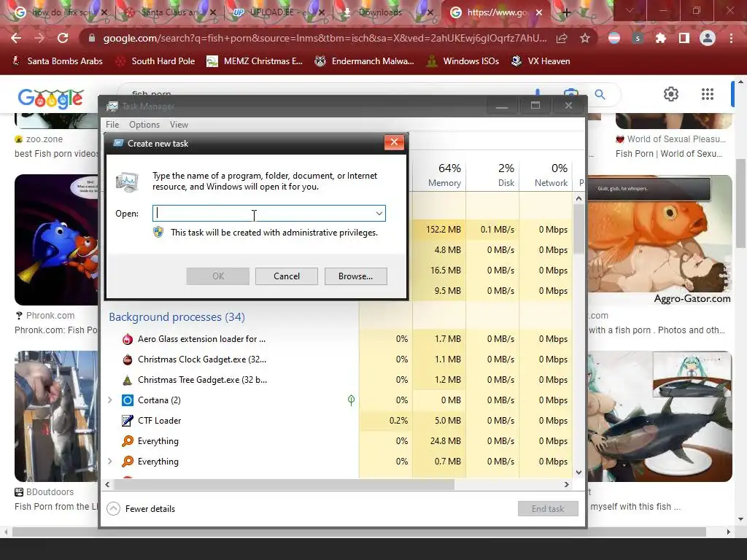Click the share icon in the address bar
747x560 pixels.
(x=562, y=38)
